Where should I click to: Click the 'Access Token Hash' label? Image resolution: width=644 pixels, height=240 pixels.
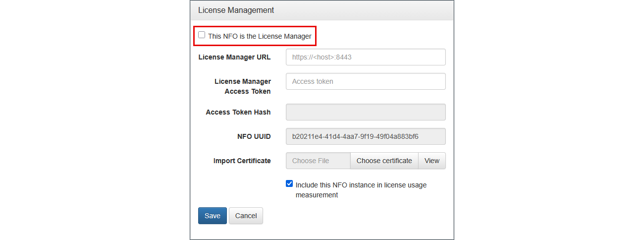point(238,112)
